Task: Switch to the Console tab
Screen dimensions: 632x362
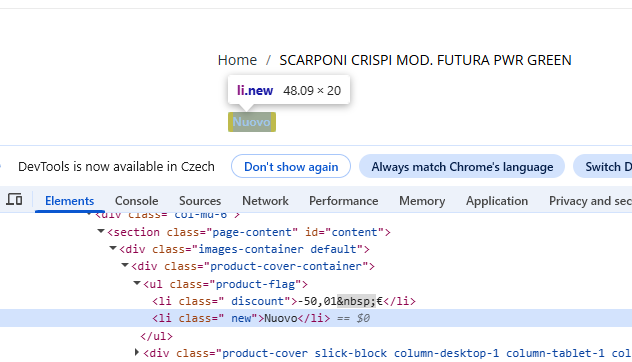Action: [x=137, y=201]
